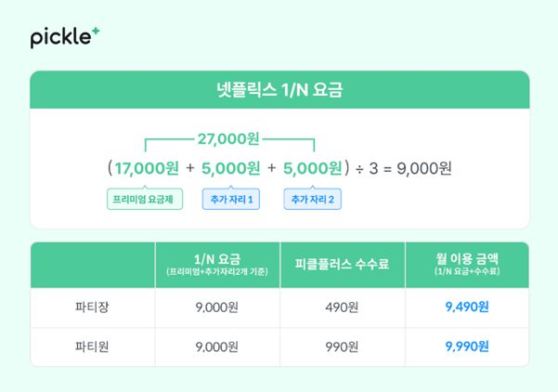Select the 월 이용 금액 column header
558x392 pixels.
[x=467, y=264]
